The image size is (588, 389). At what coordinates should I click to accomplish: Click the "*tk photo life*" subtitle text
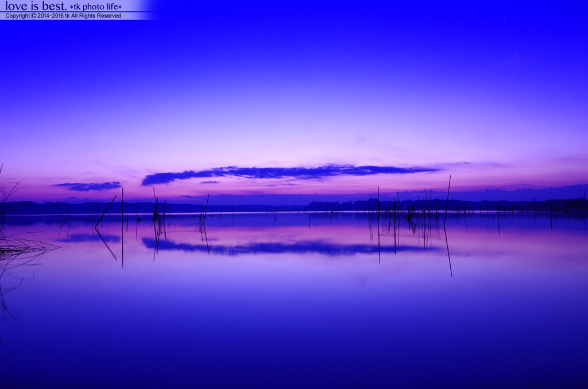coord(95,7)
